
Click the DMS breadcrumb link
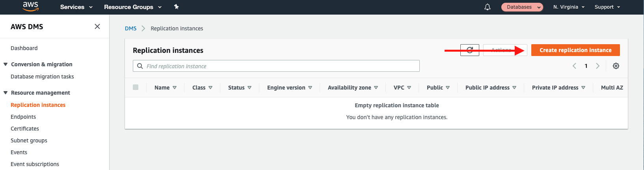pos(130,28)
